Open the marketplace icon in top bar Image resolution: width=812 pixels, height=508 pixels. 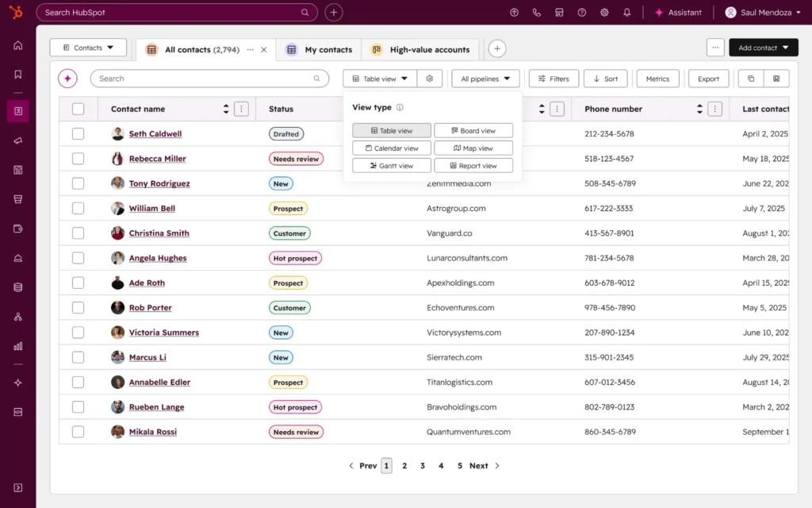point(559,13)
